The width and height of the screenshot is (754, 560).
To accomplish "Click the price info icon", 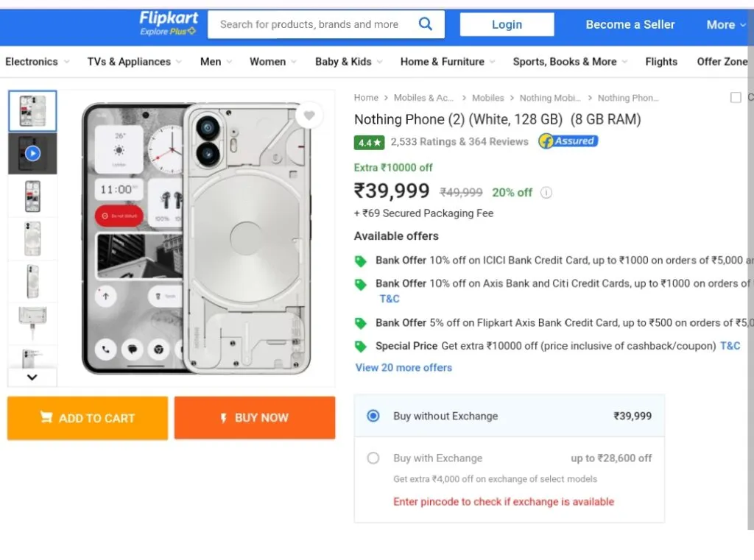I will 546,193.
